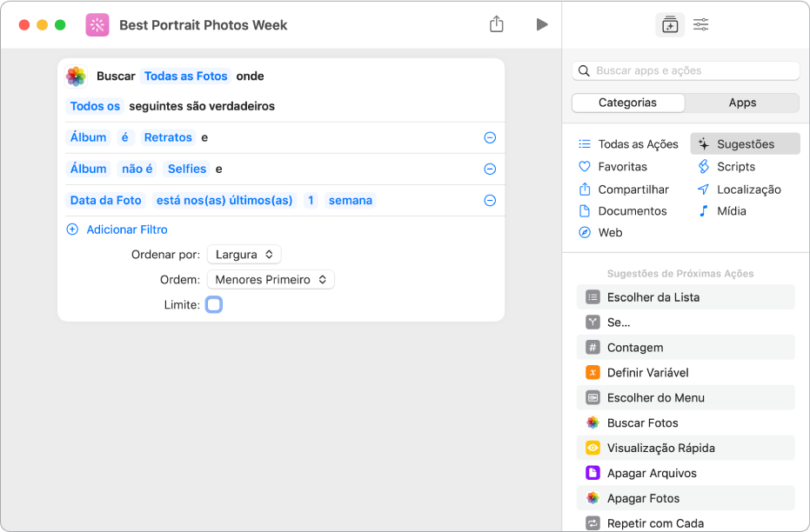The height and width of the screenshot is (532, 810).
Task: Click the plus icon beside Adicionar Filtro
Action: [72, 229]
